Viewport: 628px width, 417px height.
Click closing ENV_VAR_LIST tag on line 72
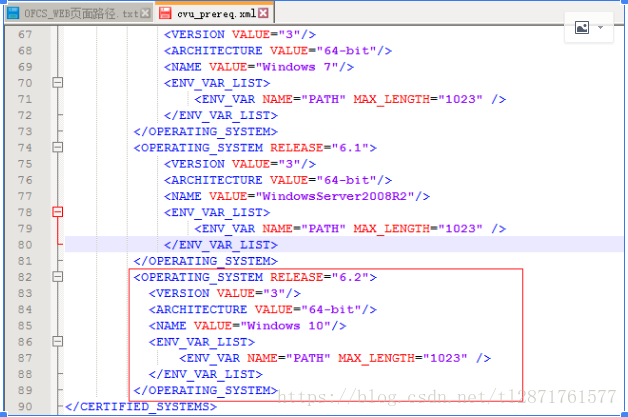tap(221, 115)
